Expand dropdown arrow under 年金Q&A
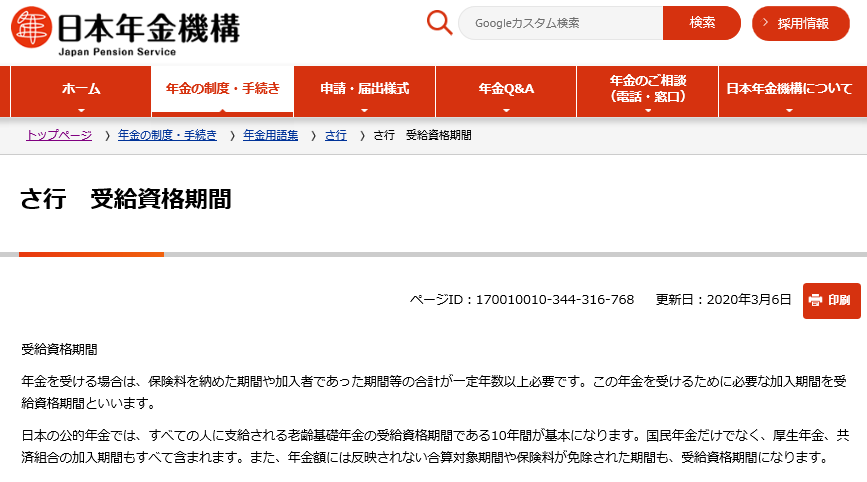This screenshot has height=482, width=867. 506,110
